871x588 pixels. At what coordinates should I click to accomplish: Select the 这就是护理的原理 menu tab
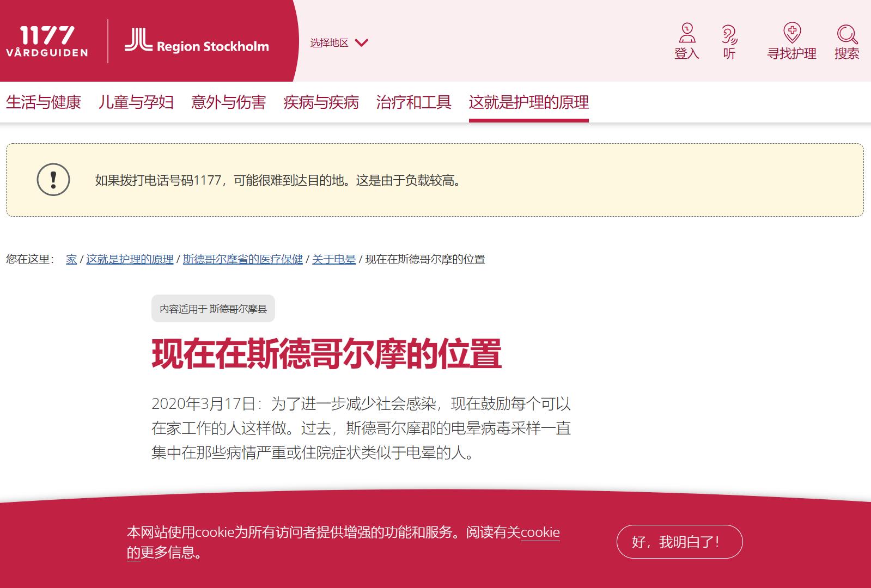pos(529,102)
